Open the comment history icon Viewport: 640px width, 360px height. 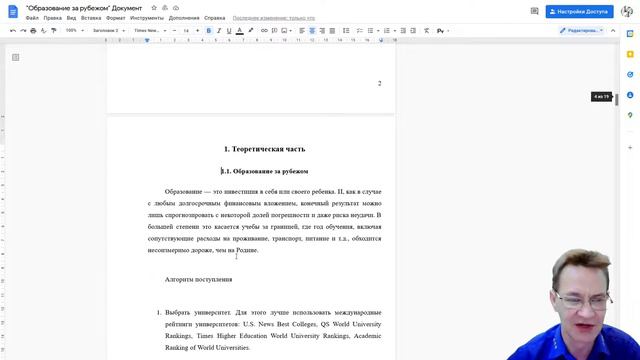(x=534, y=11)
